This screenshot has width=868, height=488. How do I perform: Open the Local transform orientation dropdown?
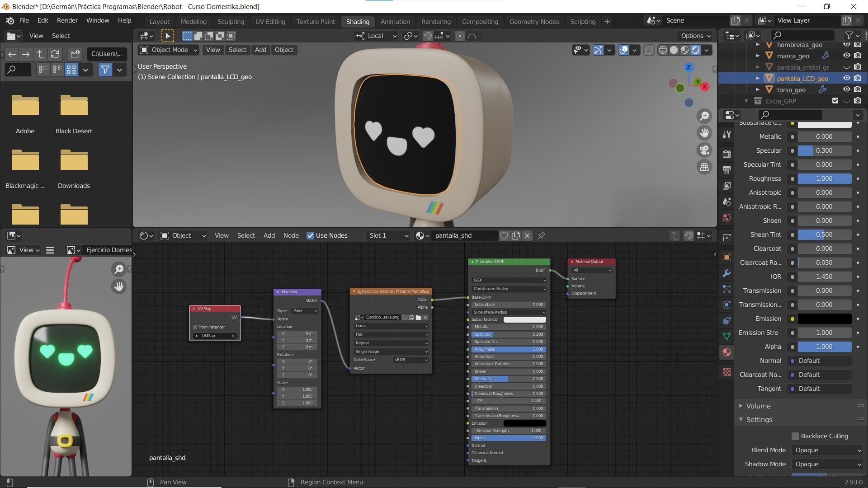[376, 36]
